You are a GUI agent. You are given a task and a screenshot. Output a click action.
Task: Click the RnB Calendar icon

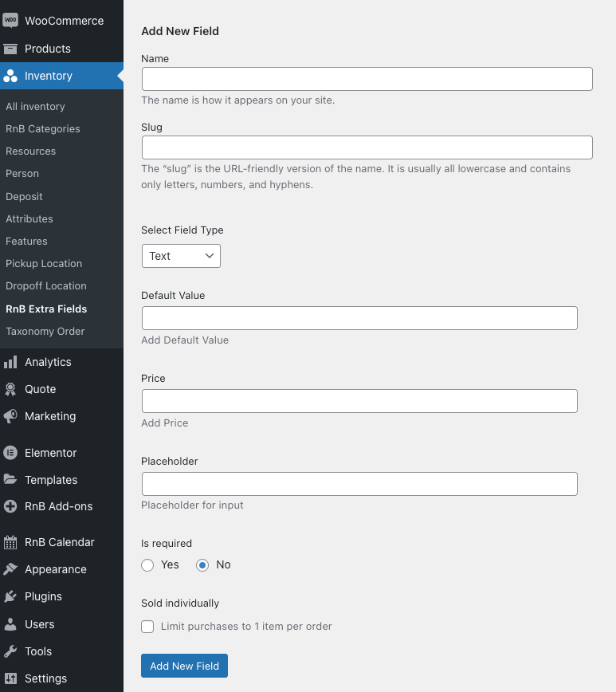click(10, 542)
